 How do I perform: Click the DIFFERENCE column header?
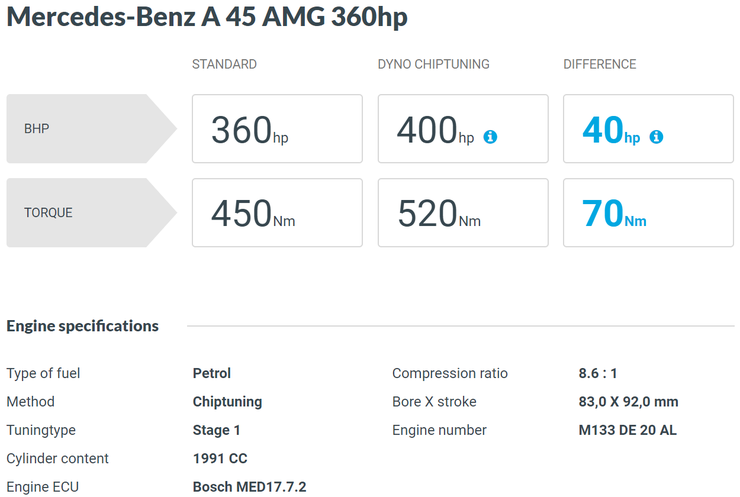pos(599,64)
